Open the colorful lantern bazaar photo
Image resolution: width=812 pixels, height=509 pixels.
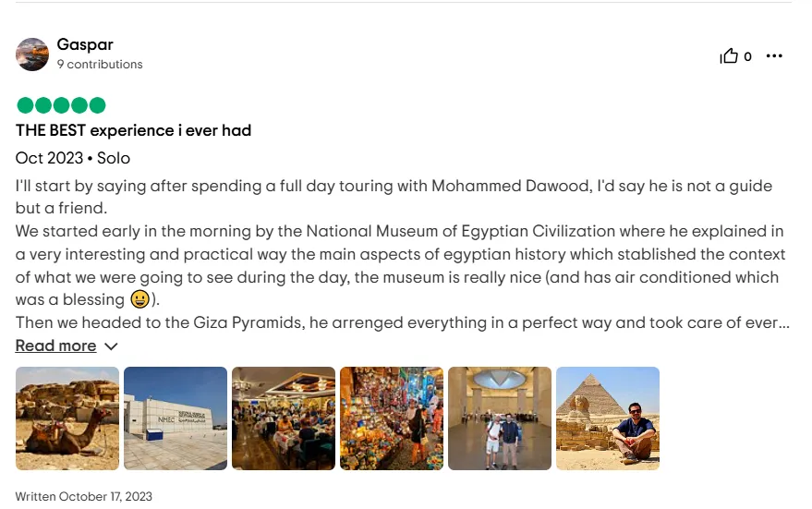click(392, 418)
